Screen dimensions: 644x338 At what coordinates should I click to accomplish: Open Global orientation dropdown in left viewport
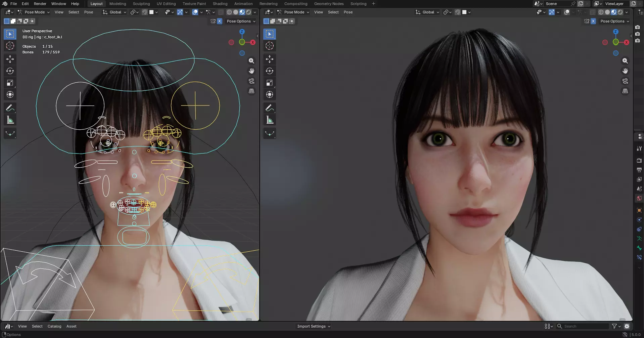click(x=114, y=12)
